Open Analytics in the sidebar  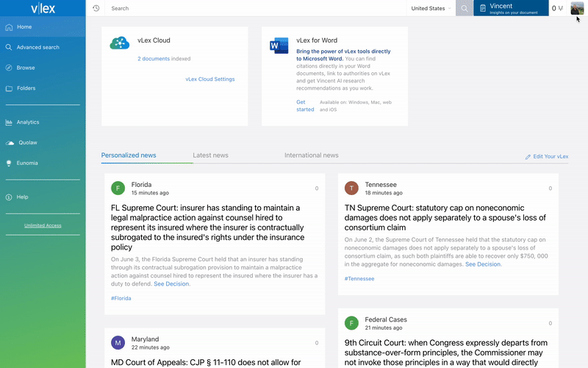click(43, 122)
